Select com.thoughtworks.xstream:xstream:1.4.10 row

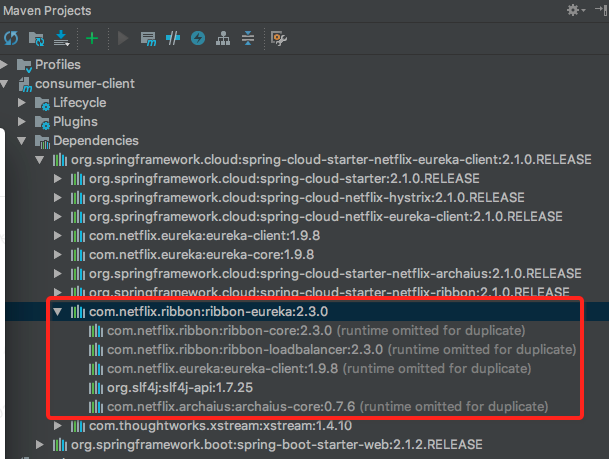[221, 426]
